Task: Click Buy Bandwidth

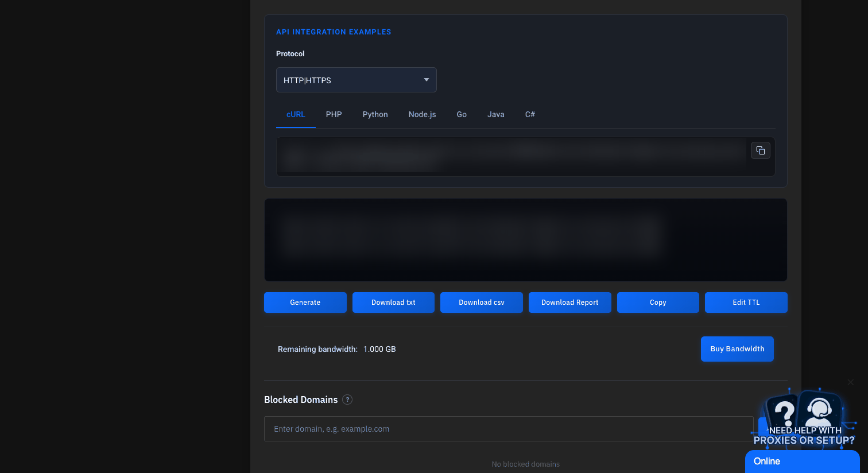Action: [737, 349]
